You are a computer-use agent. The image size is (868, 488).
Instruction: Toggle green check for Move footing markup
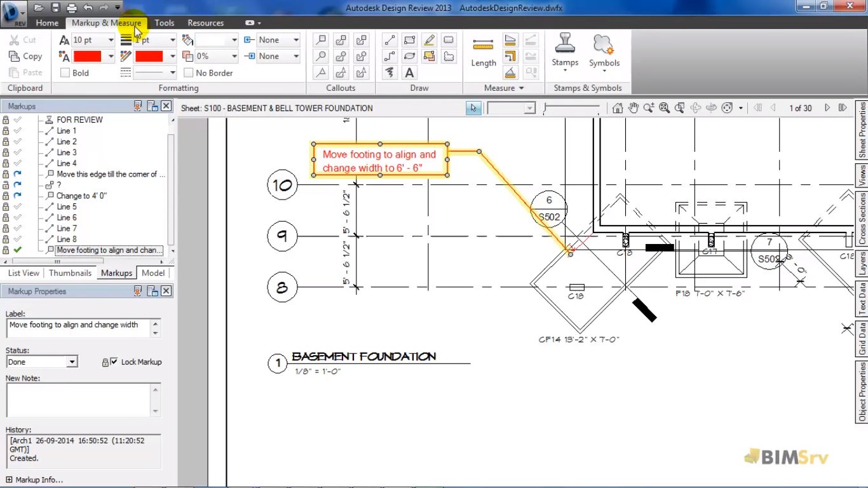[18, 250]
